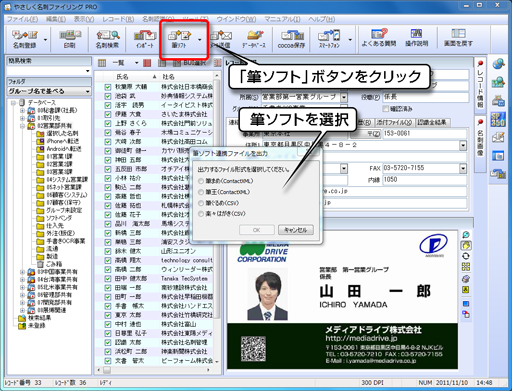Open the 表示(V) menu
The height and width of the screenshot is (391, 512).
[84, 19]
